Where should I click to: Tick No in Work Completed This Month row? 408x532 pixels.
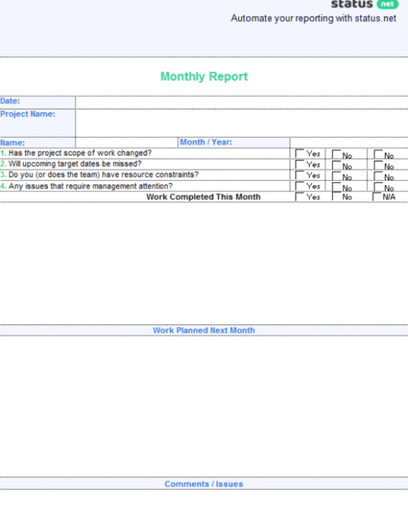point(336,197)
